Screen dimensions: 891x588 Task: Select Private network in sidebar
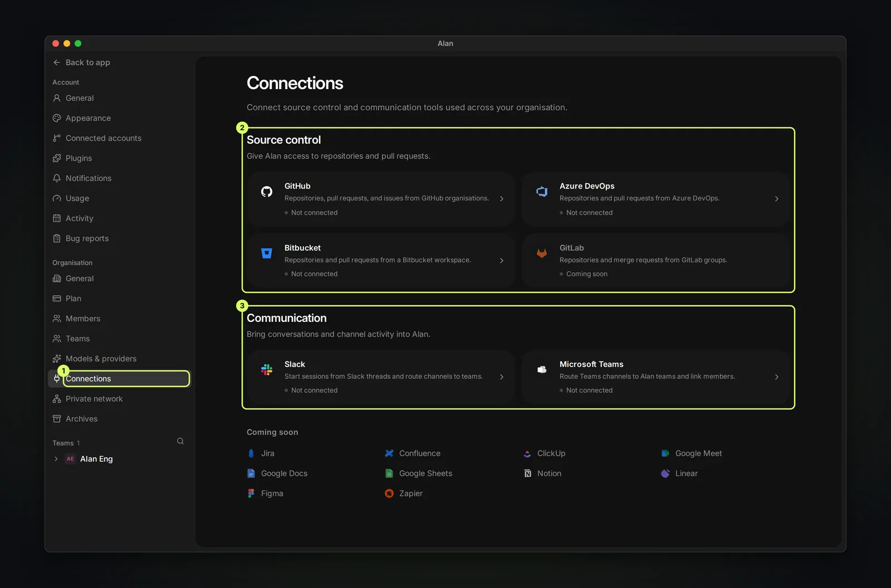point(120,399)
